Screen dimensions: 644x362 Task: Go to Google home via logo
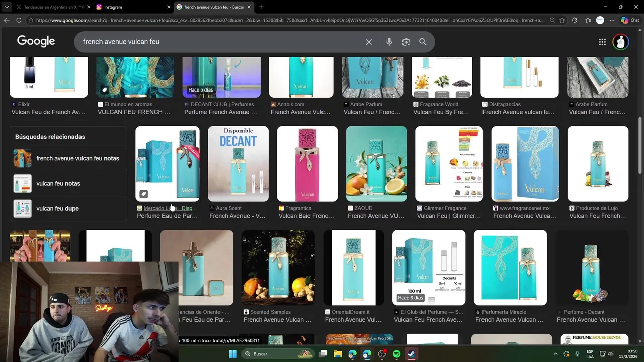pyautogui.click(x=36, y=41)
